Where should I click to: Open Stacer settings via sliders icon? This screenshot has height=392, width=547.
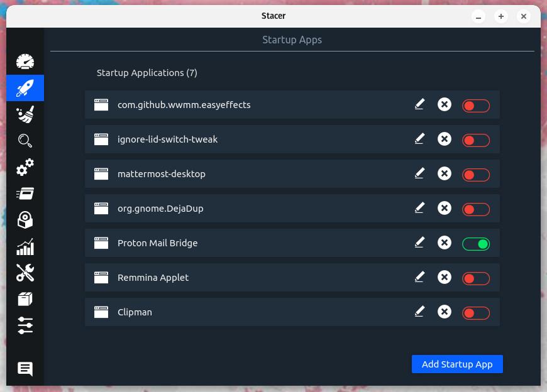[25, 325]
